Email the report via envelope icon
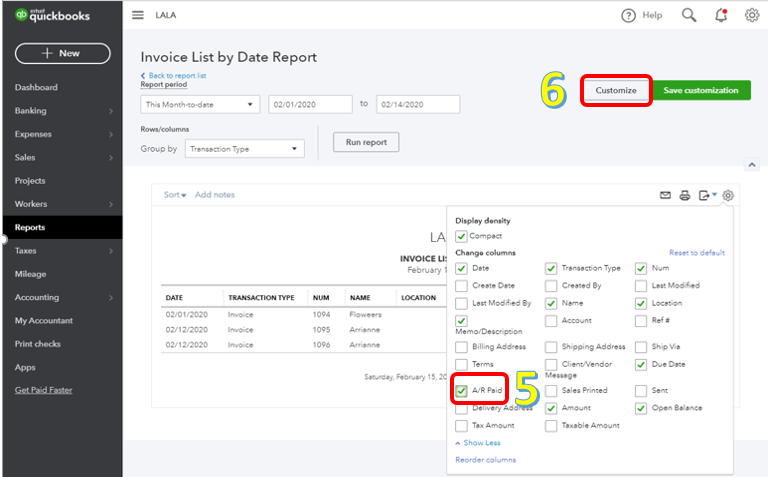Screen dimensions: 768x477 point(665,195)
